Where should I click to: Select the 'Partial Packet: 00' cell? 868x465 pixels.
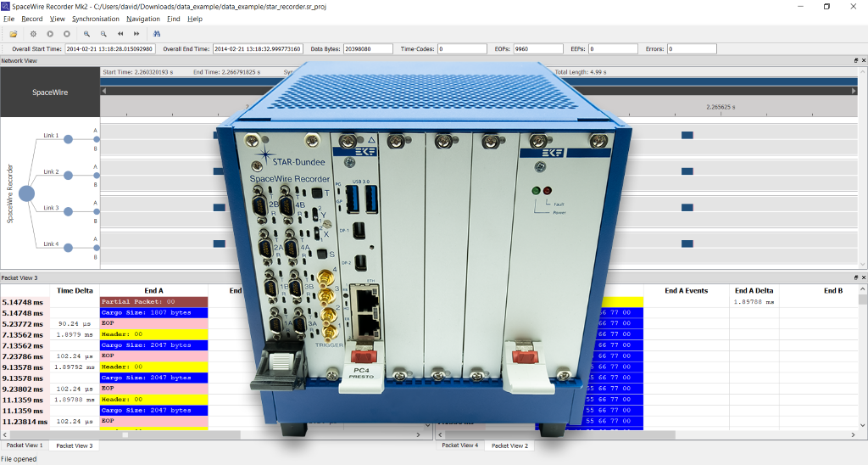(x=154, y=302)
